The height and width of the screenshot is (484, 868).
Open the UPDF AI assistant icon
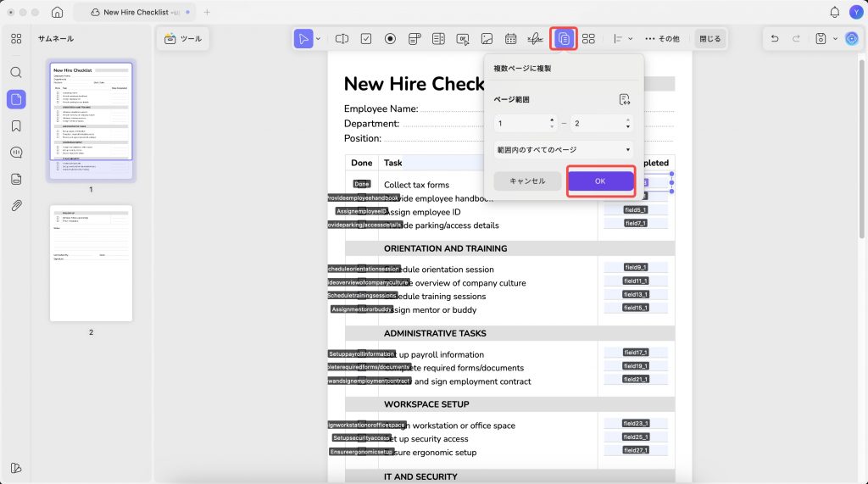tap(851, 39)
